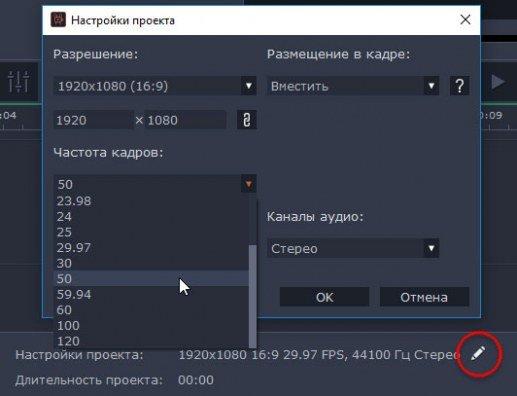Expand the Вместить placement dropdown
The image size is (517, 396).
pos(353,86)
